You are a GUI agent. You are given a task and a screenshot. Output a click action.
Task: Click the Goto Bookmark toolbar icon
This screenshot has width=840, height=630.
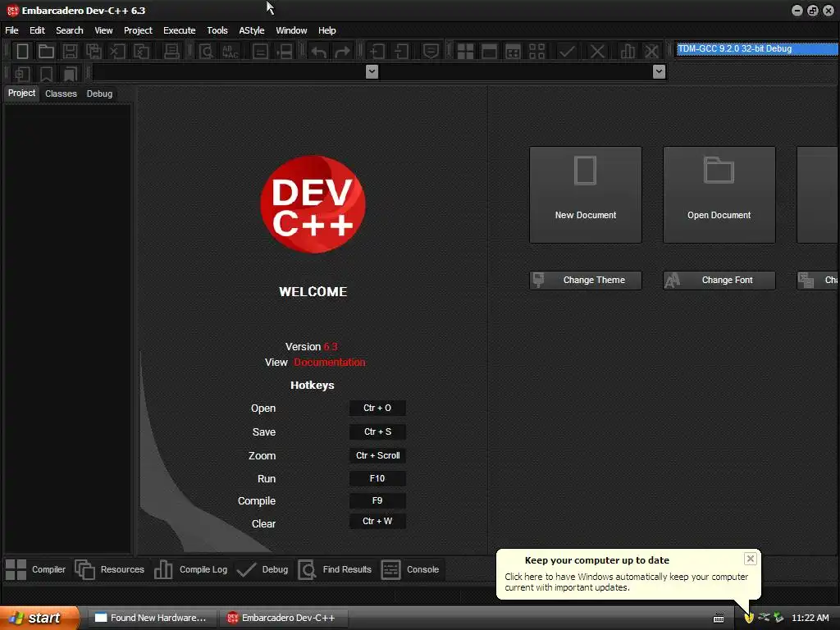(71, 73)
